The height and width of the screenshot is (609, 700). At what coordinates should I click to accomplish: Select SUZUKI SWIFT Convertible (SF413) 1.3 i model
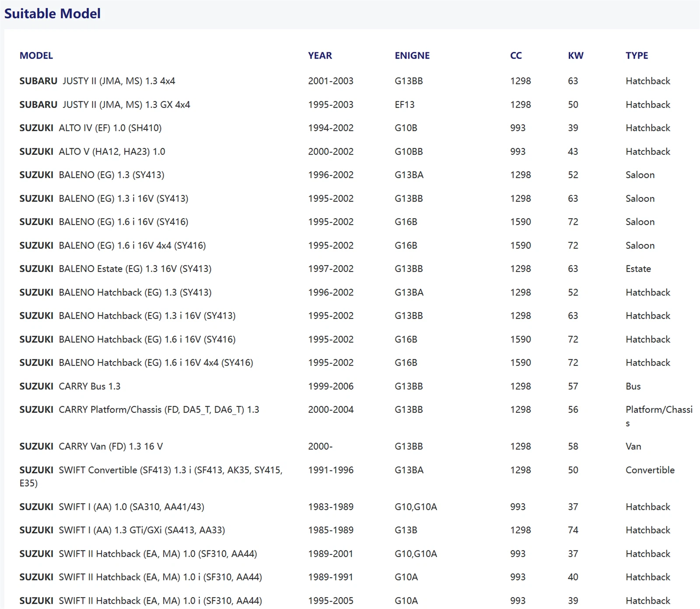click(x=151, y=477)
